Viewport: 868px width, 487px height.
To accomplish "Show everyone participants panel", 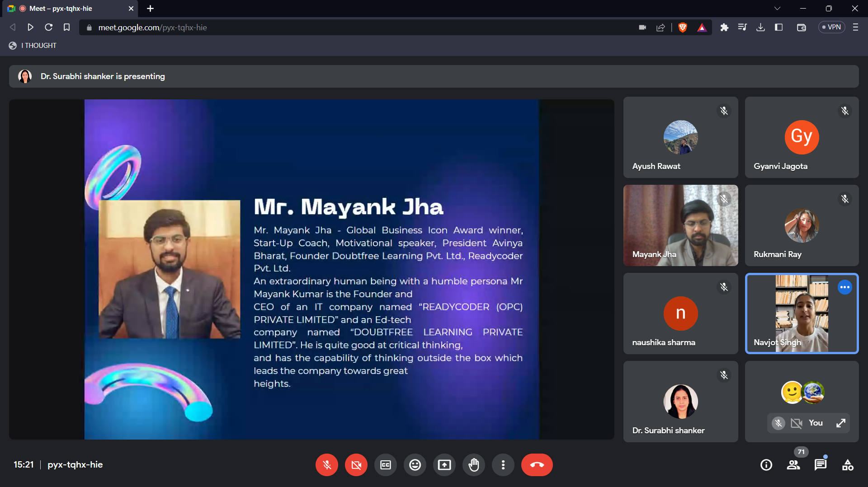I will [793, 465].
